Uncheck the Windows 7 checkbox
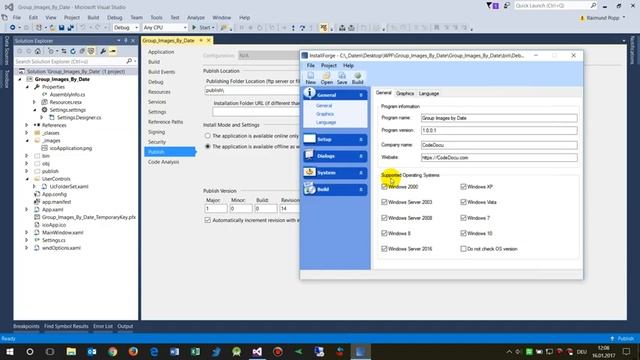640x360 pixels. tap(463, 218)
